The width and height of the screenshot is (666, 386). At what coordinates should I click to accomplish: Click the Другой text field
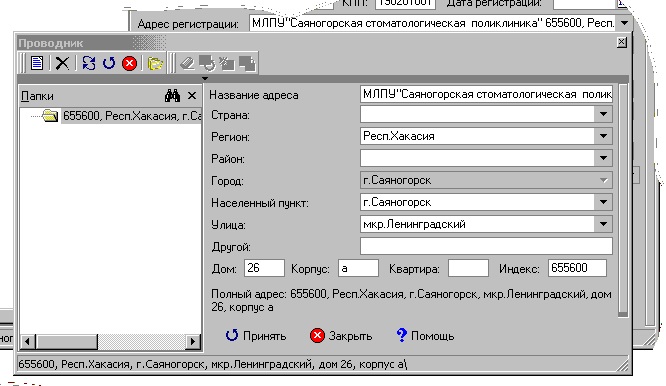click(486, 246)
